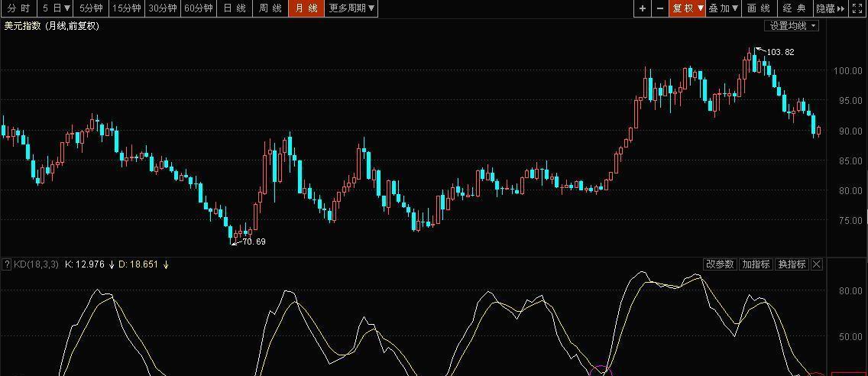This screenshot has width=868, height=376.
Task: Switch to the 分时 time-sharing tab
Action: click(x=19, y=8)
